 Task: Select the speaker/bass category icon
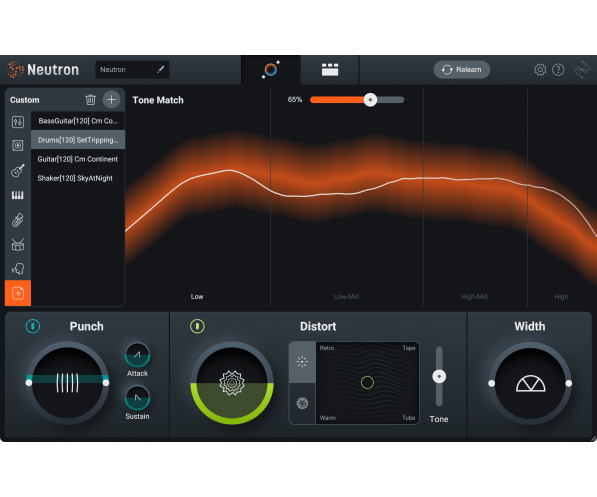pos(18,145)
